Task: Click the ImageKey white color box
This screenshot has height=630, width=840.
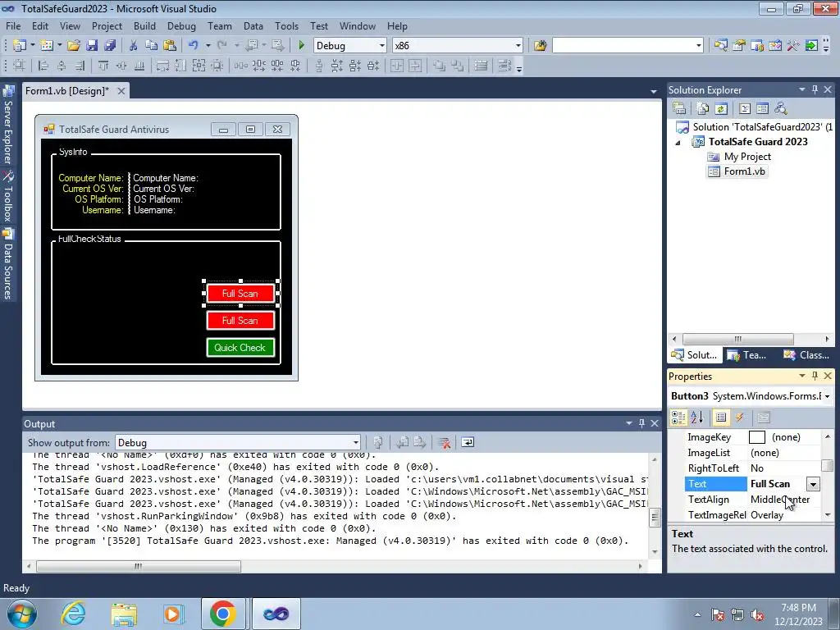Action: (756, 437)
